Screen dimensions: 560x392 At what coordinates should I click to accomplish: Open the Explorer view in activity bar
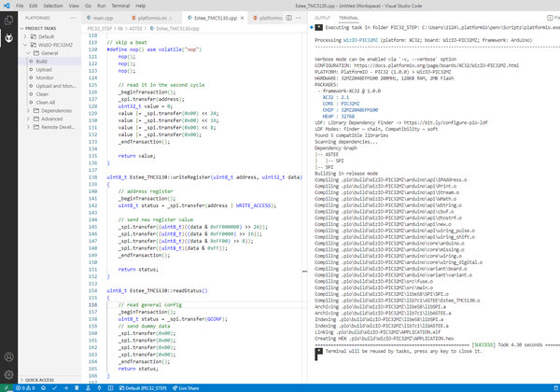tap(8, 21)
